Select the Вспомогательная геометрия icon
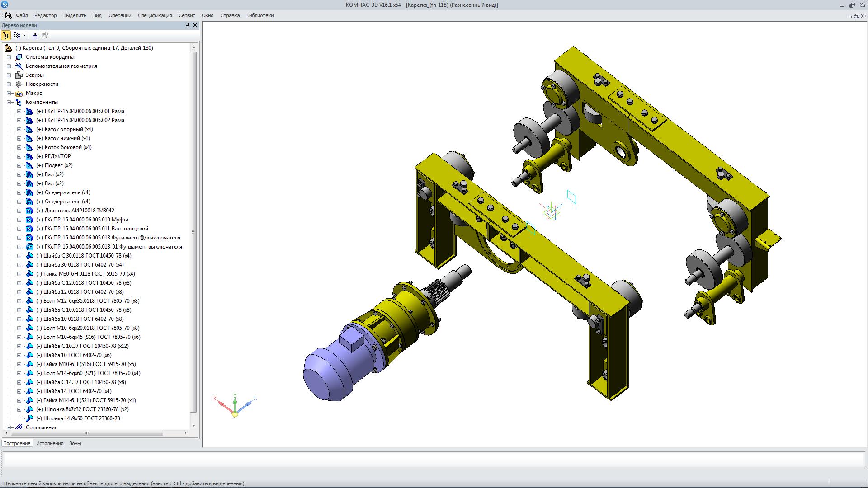Screen dimensions: 868x488 (19, 66)
